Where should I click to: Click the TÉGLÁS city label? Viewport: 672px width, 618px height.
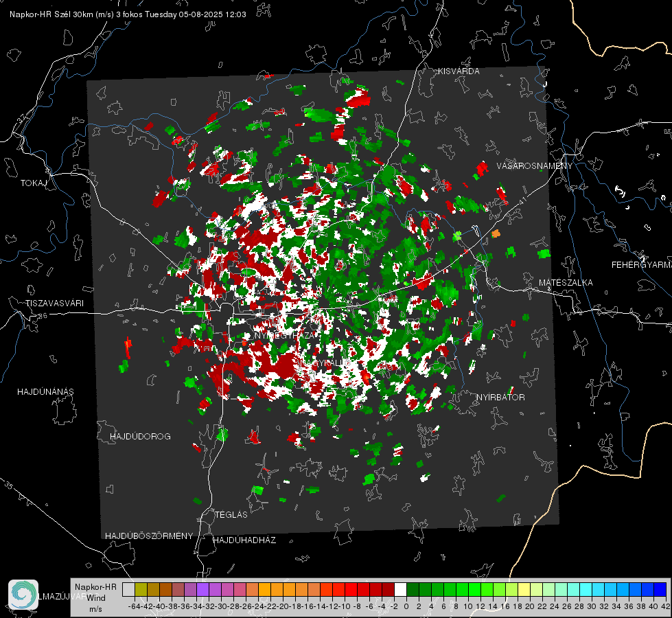tap(231, 515)
